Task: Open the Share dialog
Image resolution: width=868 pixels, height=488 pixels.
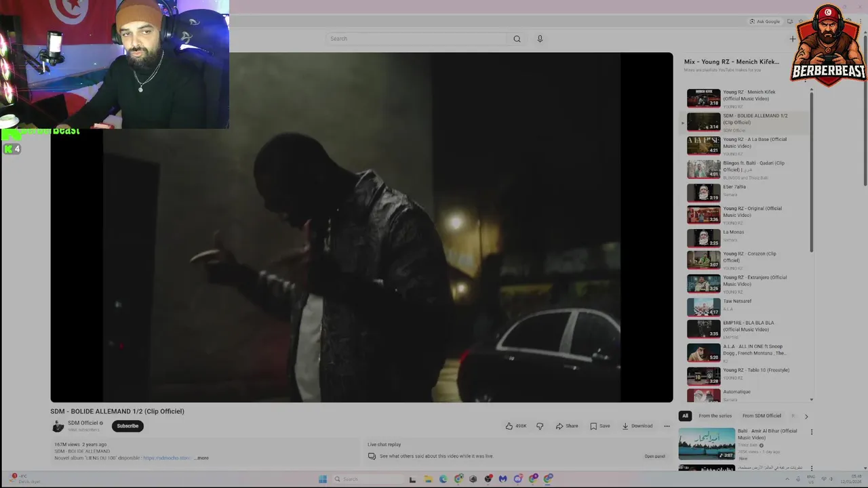Action: click(x=567, y=426)
